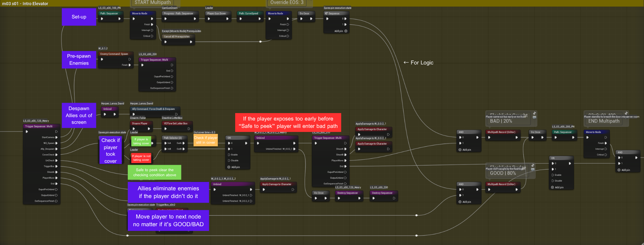Click Path Selector InB input pin
The width and height of the screenshot is (644, 245).
(165, 149)
